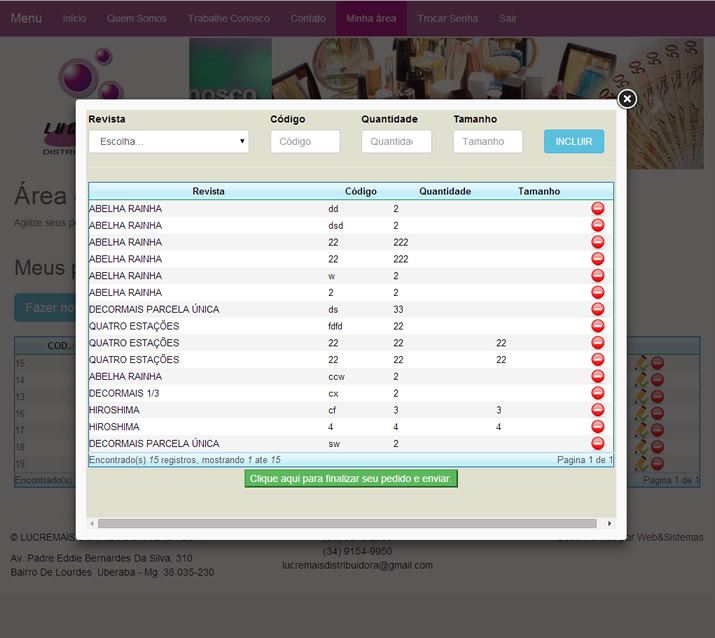Click delete icon for order 16 in background page
The image size is (715, 638).
(657, 413)
